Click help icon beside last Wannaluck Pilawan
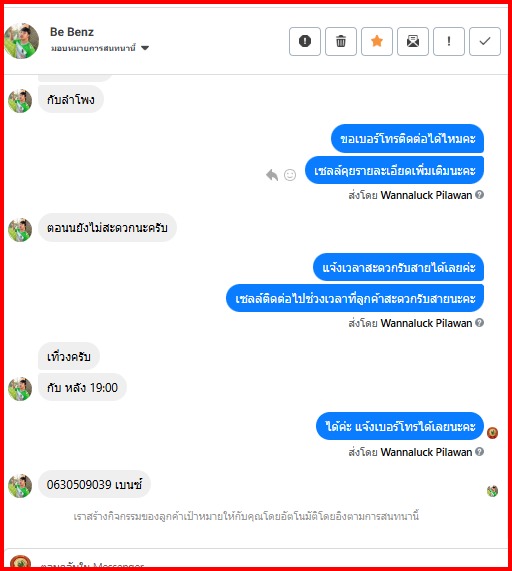Image resolution: width=512 pixels, height=571 pixels. coord(480,452)
